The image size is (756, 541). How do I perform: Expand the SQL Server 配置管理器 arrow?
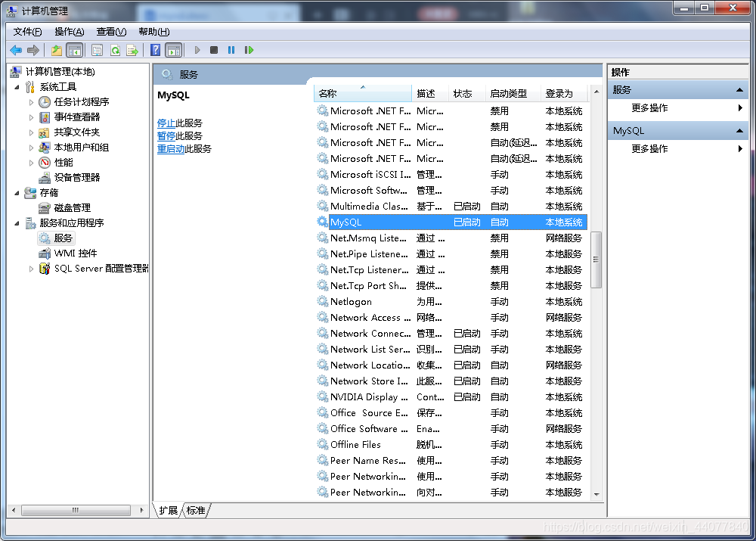click(x=31, y=269)
